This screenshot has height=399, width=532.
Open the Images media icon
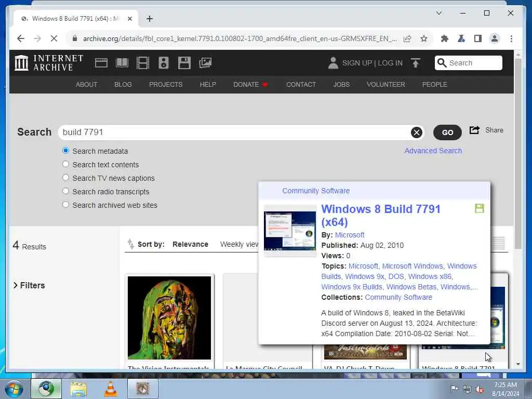click(205, 63)
